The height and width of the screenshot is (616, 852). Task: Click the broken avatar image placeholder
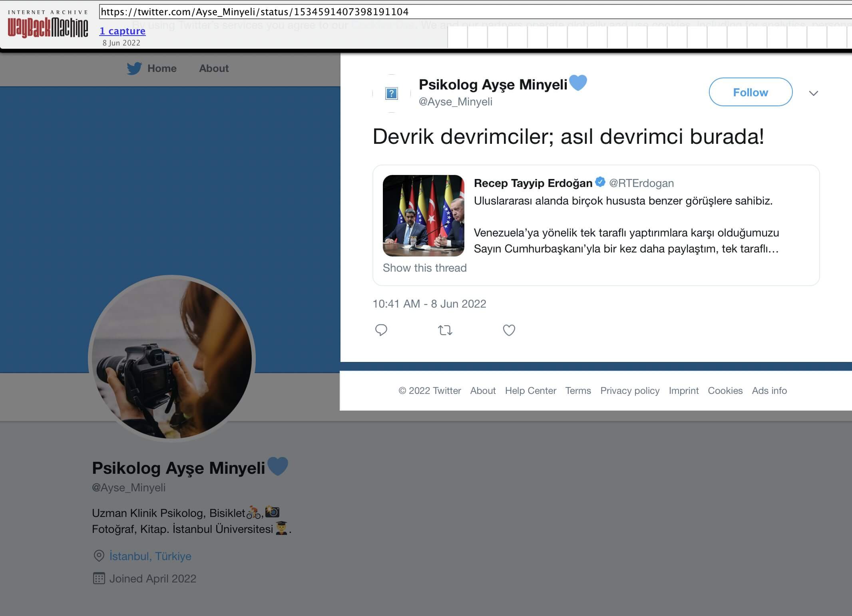coord(391,93)
